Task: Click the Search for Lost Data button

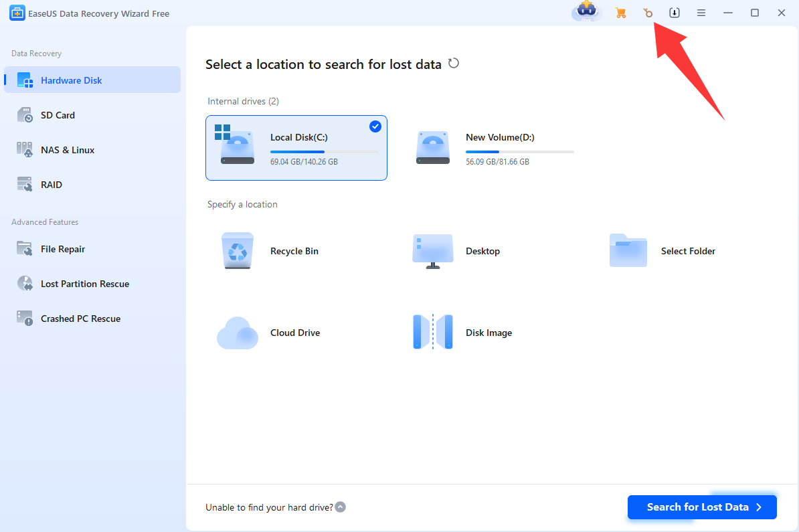Action: pos(702,507)
